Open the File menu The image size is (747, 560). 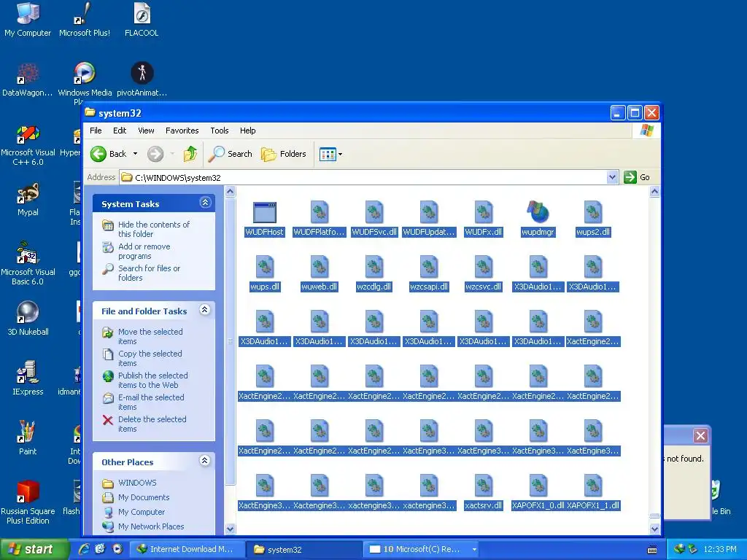coord(96,131)
